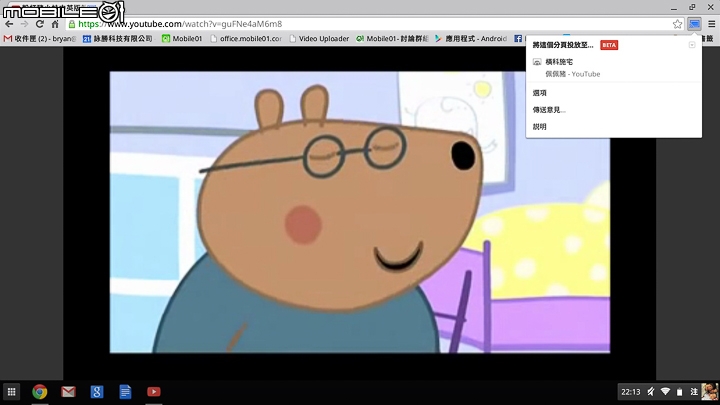Bookmark this page with the star
This screenshot has width=720, height=405.
[677, 24]
